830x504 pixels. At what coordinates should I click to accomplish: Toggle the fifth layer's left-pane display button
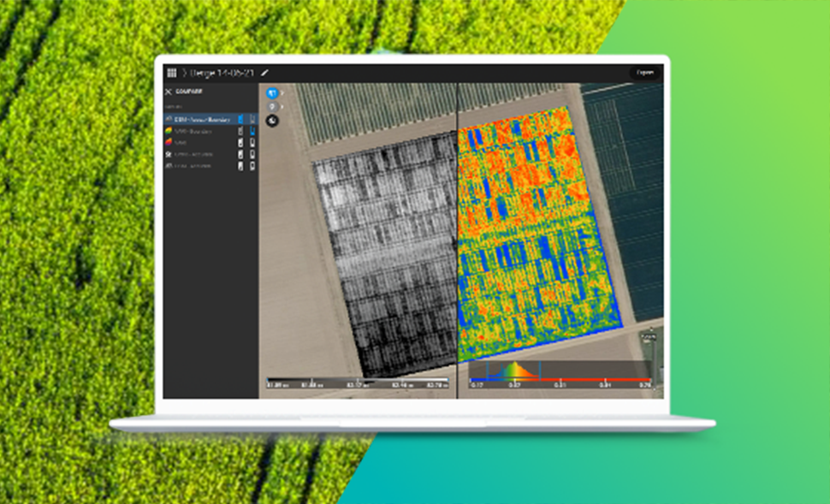tap(240, 166)
